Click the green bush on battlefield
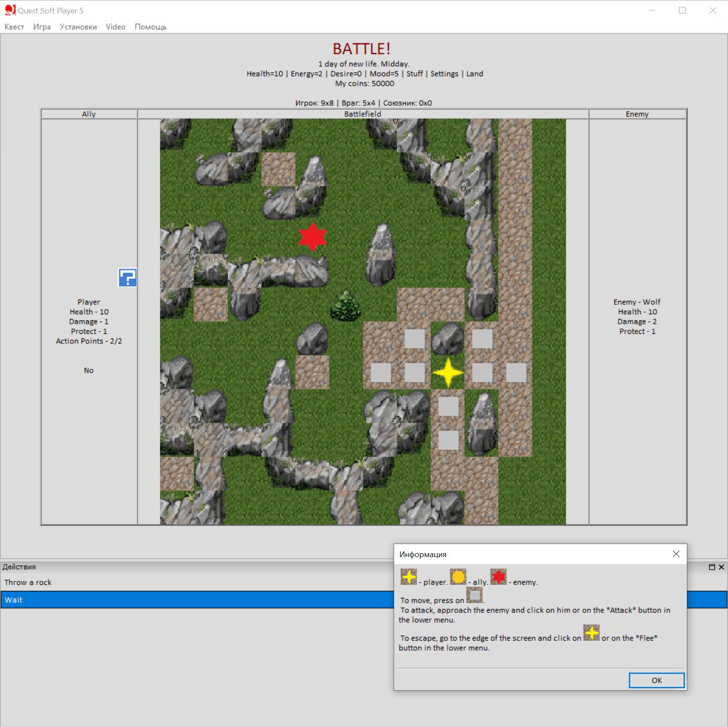Viewport: 728px width, 727px height. point(346,306)
